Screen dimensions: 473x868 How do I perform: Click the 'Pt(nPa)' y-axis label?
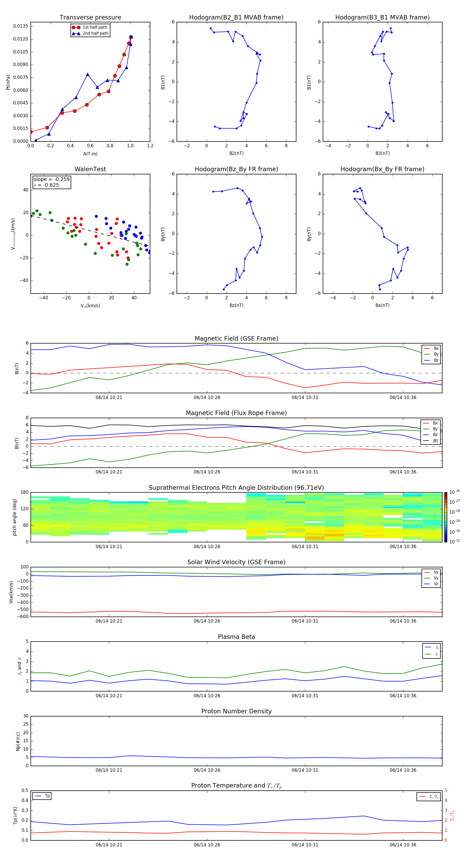click(8, 82)
